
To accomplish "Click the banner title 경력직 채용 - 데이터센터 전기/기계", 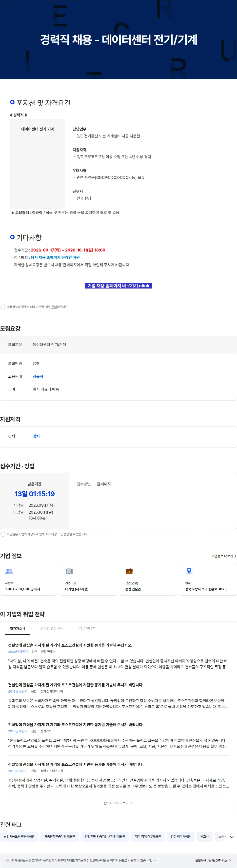I will [x=118, y=40].
